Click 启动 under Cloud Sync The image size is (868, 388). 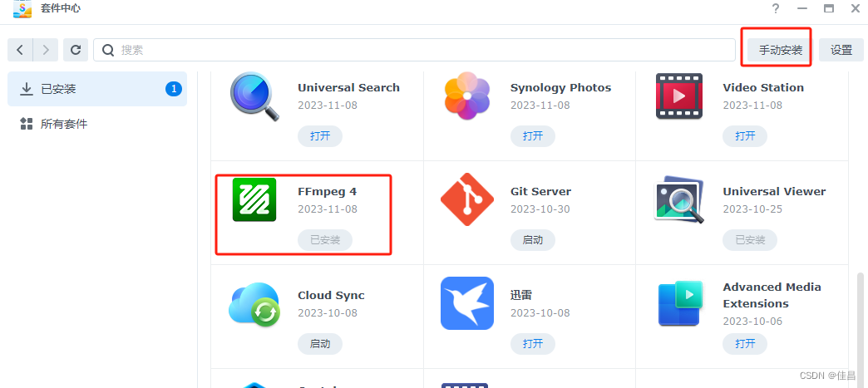click(320, 344)
